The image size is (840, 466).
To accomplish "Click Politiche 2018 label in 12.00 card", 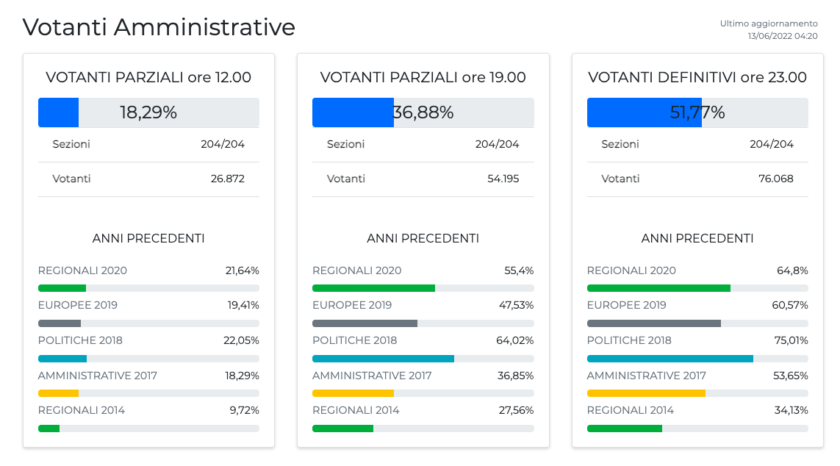I will 80,340.
